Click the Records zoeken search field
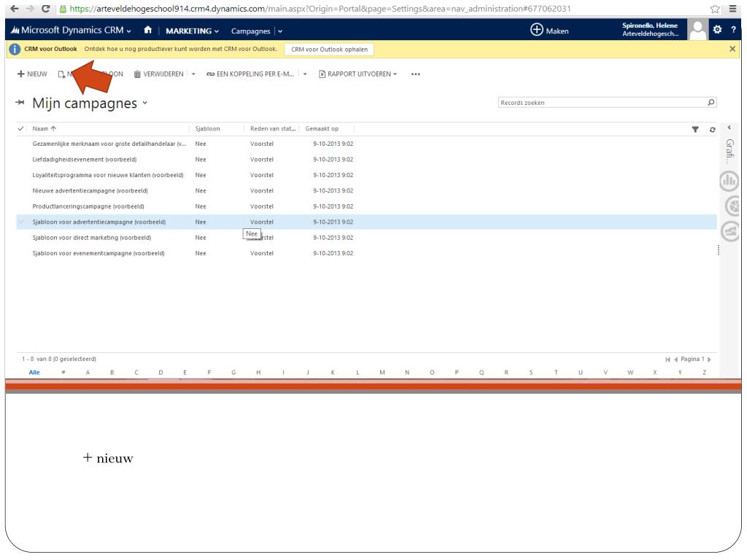Viewport: 747px width, 560px height. point(598,103)
